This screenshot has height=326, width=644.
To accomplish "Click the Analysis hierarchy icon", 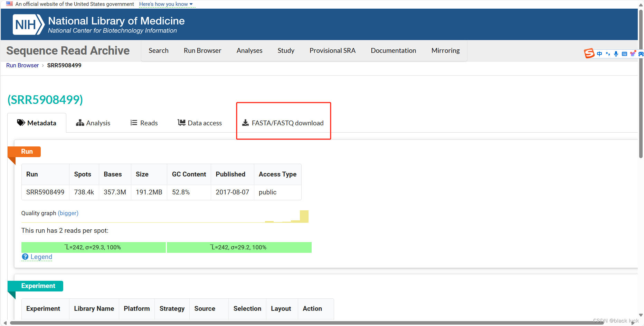I will (x=80, y=123).
